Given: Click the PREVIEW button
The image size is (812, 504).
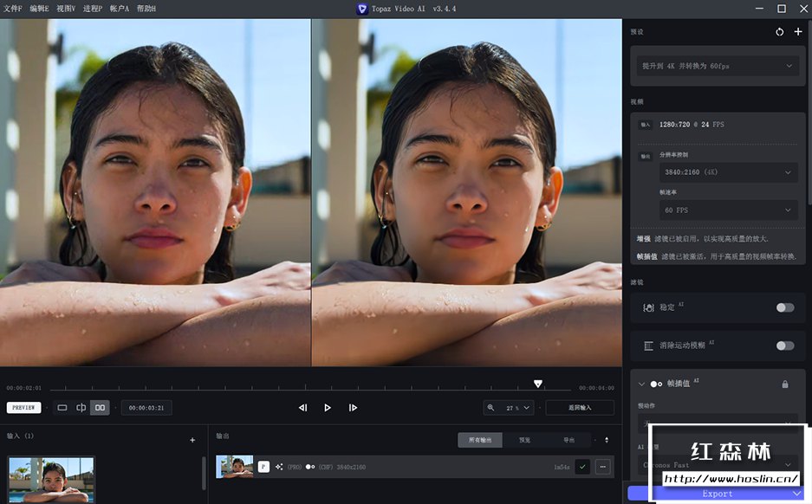Looking at the screenshot, I should click(23, 408).
